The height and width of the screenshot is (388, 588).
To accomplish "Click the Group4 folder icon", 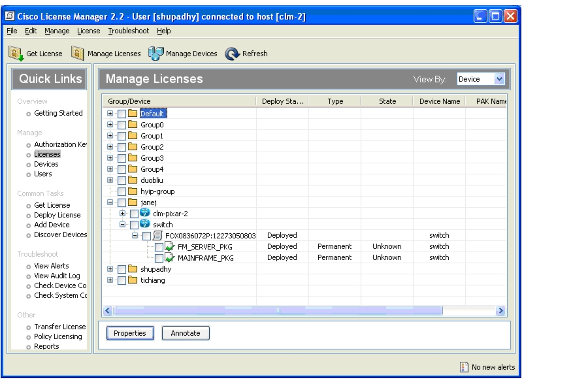I will 133,169.
